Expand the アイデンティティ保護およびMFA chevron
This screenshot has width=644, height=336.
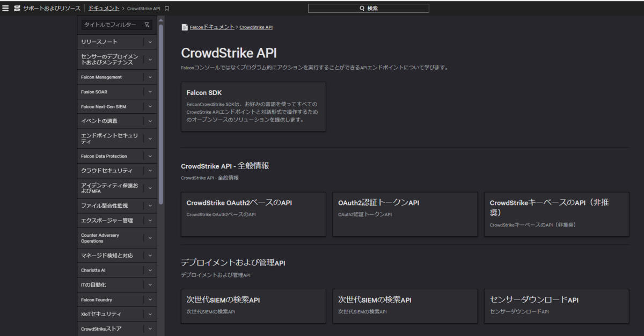(x=150, y=188)
